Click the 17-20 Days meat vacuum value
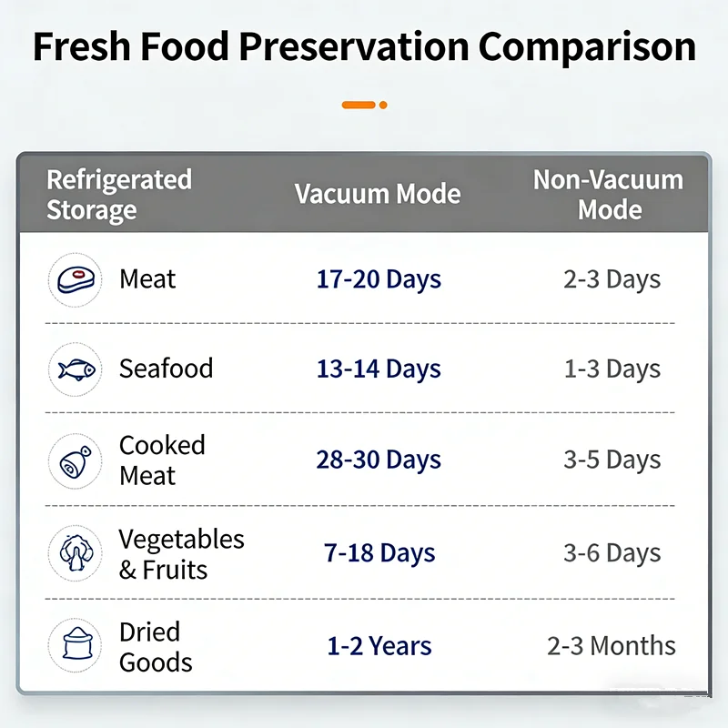 pyautogui.click(x=379, y=279)
